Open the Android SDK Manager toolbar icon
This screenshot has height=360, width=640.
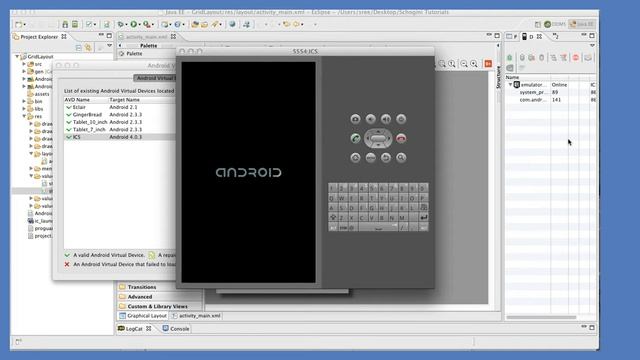(x=65, y=24)
